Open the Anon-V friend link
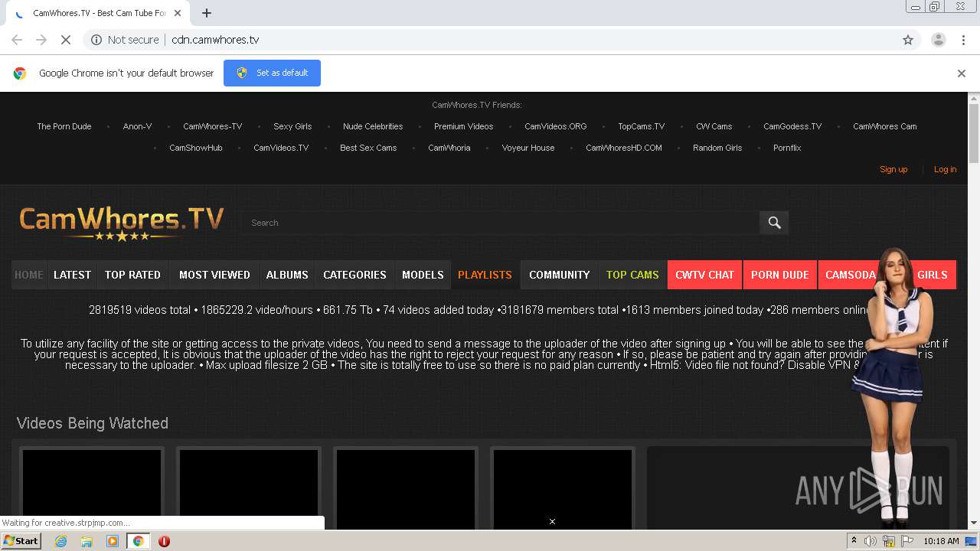Viewport: 980px width, 551px height. pyautogui.click(x=137, y=126)
